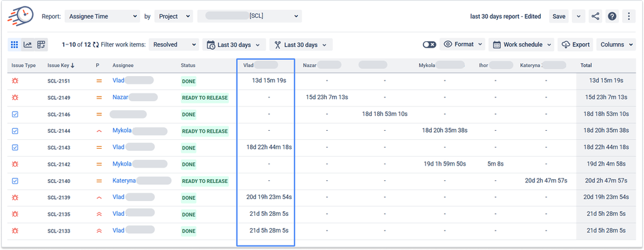Click the task icon for SCL-2143

point(15,148)
